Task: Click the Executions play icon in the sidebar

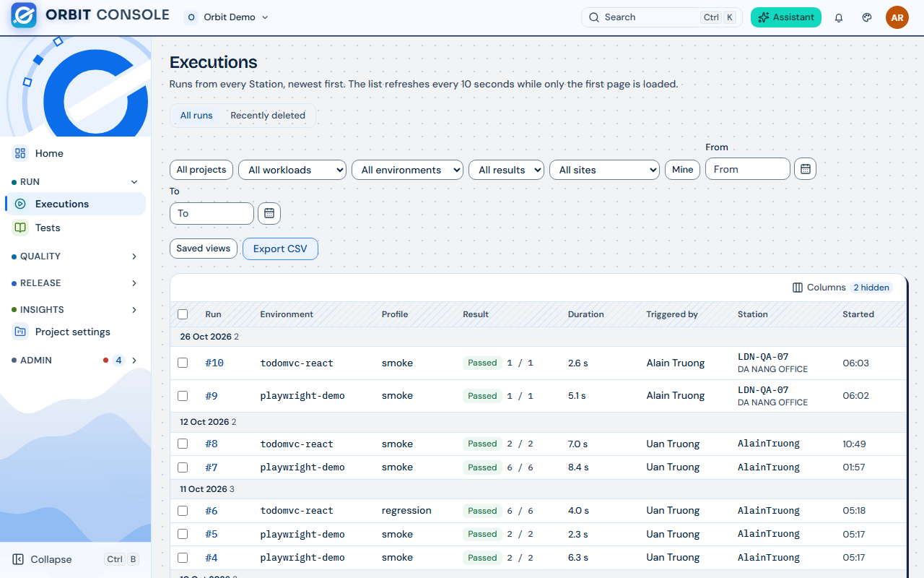Action: pyautogui.click(x=20, y=204)
